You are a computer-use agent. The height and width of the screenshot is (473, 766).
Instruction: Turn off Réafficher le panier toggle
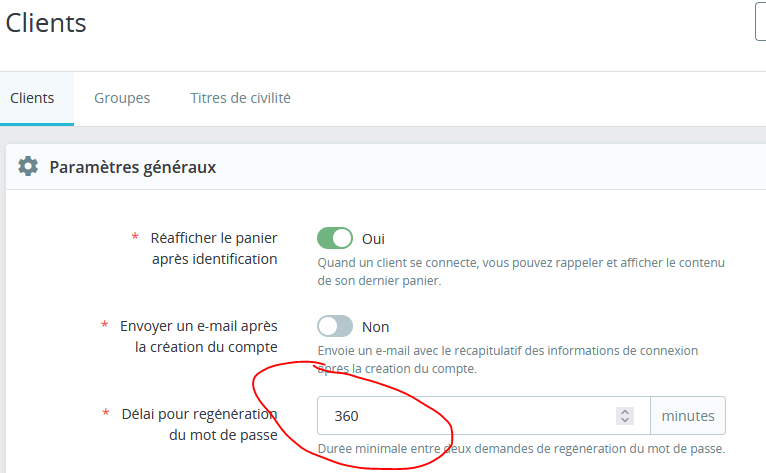click(335, 238)
